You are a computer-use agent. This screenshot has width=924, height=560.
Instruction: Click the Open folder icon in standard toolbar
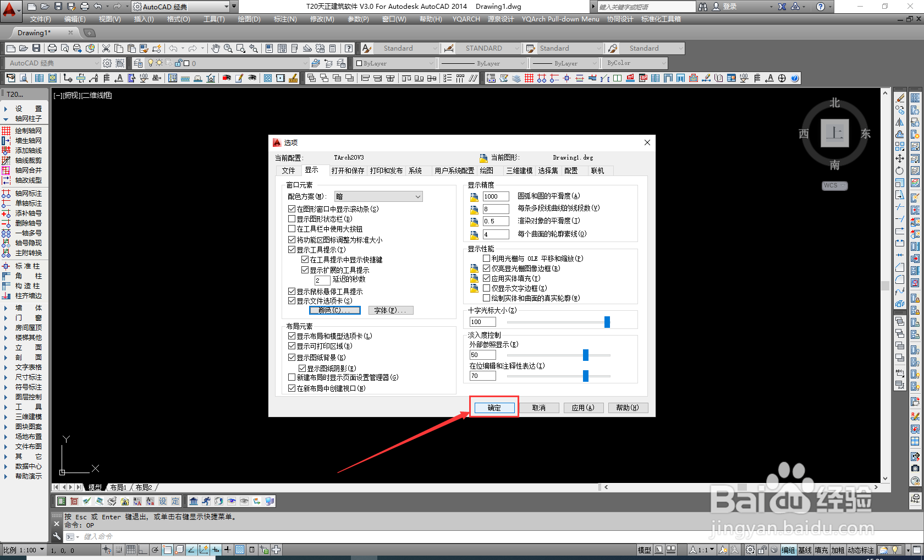pyautogui.click(x=24, y=48)
